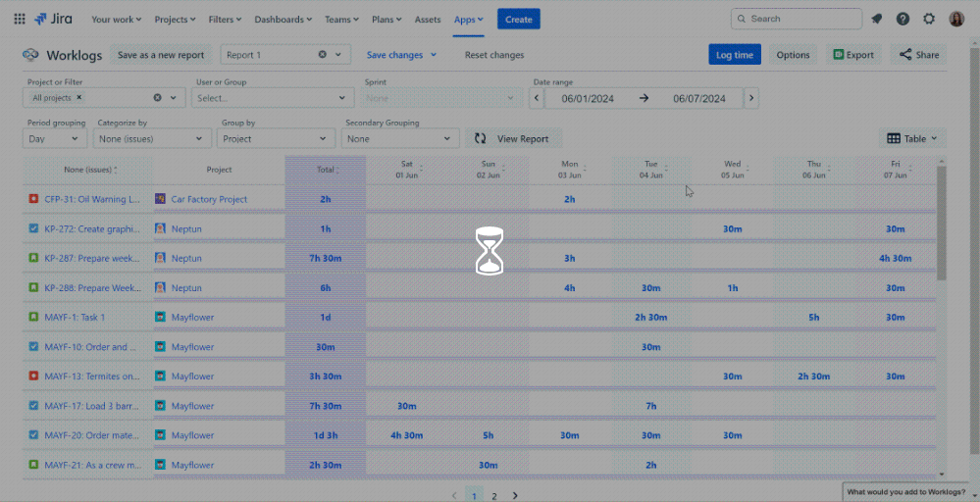The height and width of the screenshot is (502, 980).
Task: Sort the None (issues) column
Action: [116, 170]
